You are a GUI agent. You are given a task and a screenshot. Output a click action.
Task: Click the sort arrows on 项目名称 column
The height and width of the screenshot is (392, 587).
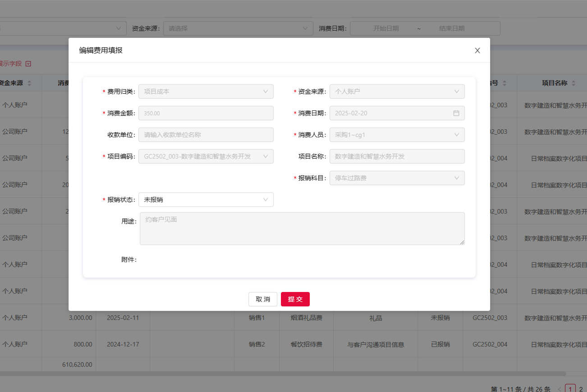click(x=574, y=83)
